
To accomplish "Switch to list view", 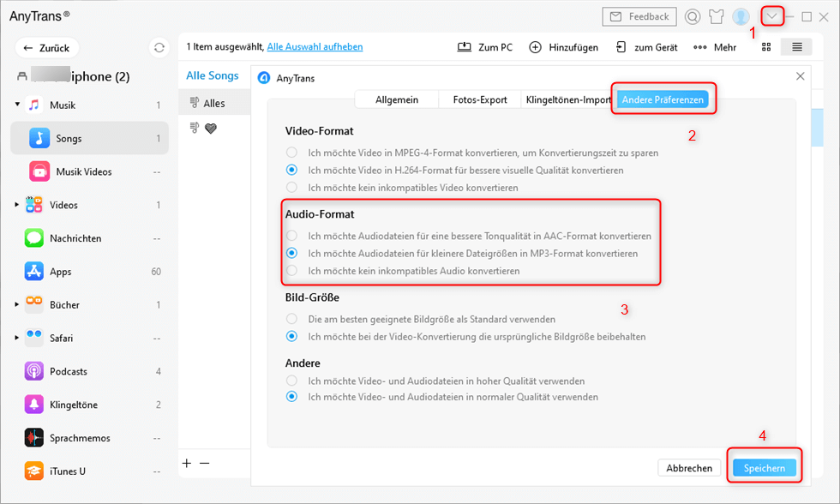I will pyautogui.click(x=796, y=47).
